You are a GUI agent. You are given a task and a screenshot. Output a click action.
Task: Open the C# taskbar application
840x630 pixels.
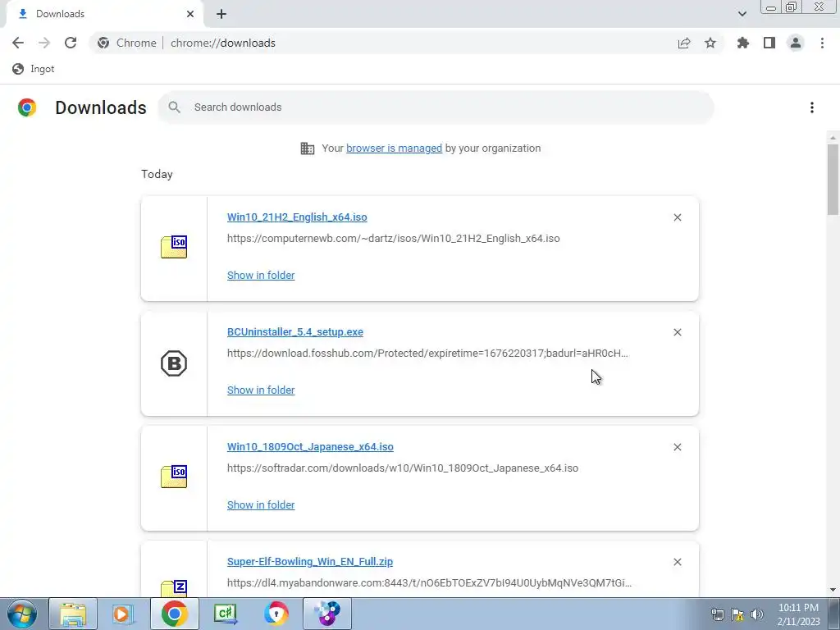pyautogui.click(x=226, y=614)
